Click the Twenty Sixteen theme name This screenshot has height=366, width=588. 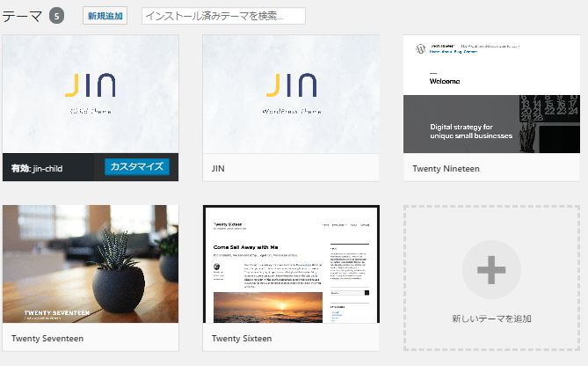pos(242,338)
